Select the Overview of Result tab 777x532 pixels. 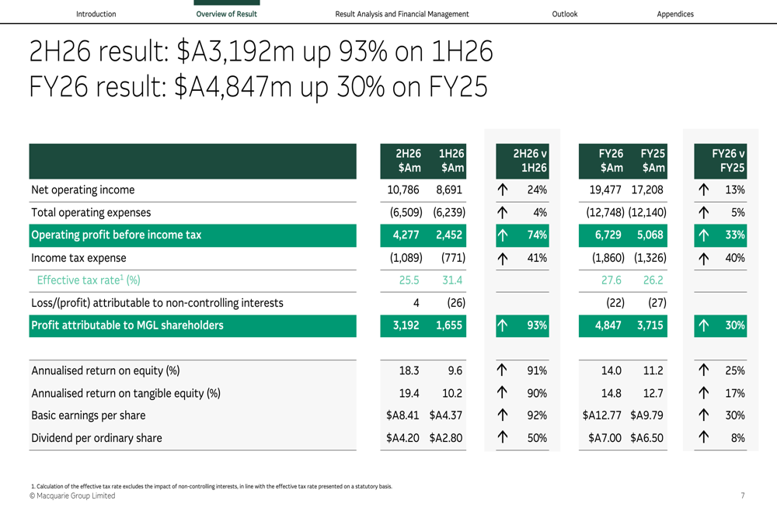point(226,14)
